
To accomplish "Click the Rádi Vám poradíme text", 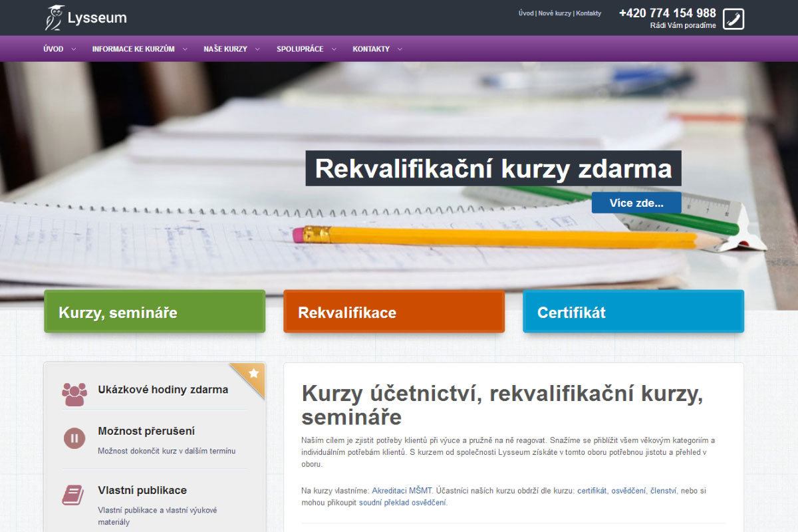I will [683, 26].
